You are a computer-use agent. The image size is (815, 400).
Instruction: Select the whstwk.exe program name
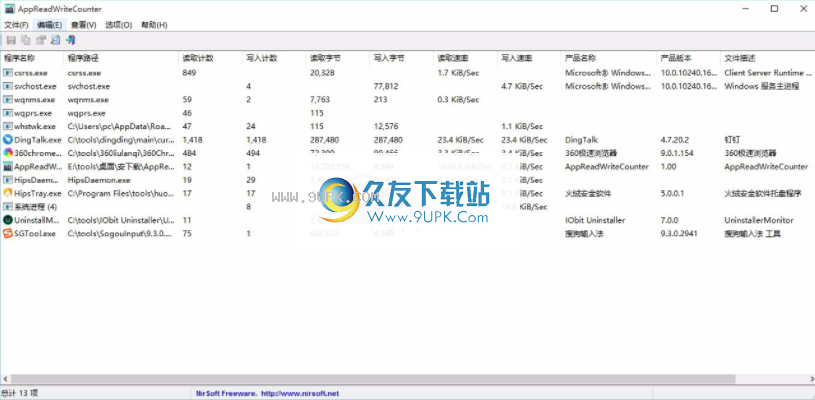pyautogui.click(x=35, y=126)
